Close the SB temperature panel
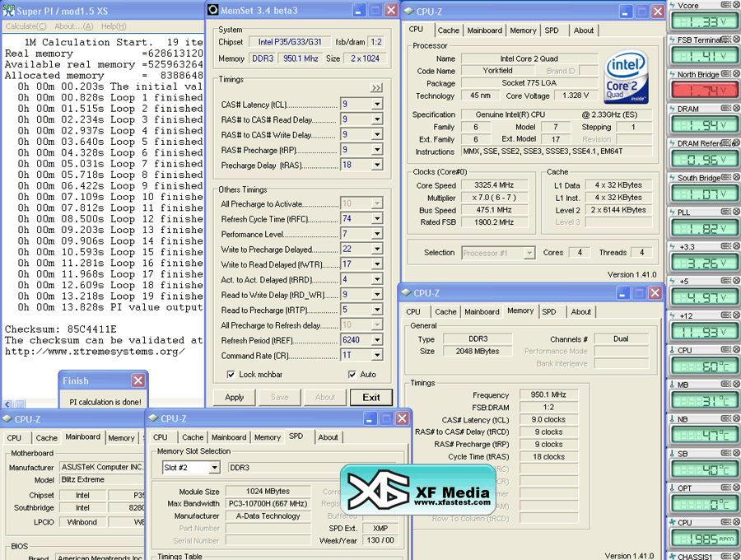 pyautogui.click(x=736, y=453)
